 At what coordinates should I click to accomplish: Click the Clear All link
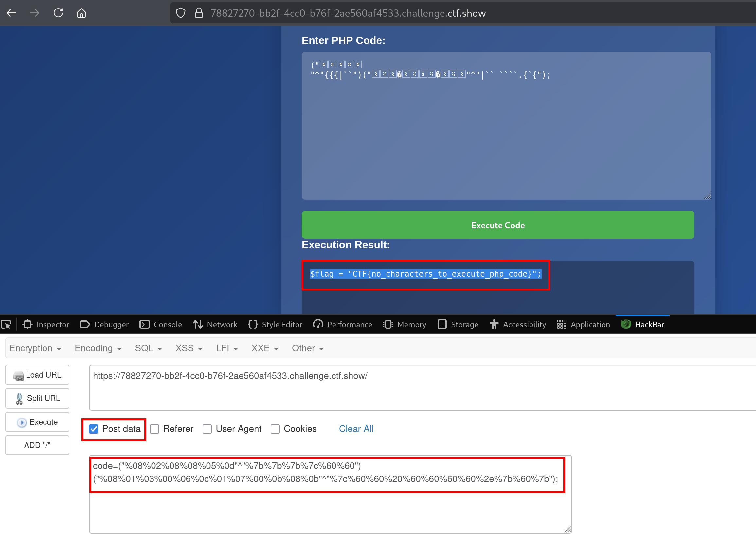(356, 429)
